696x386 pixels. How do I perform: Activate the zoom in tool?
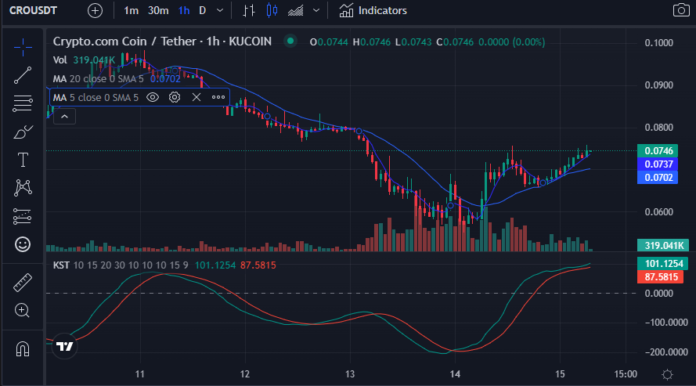(23, 310)
